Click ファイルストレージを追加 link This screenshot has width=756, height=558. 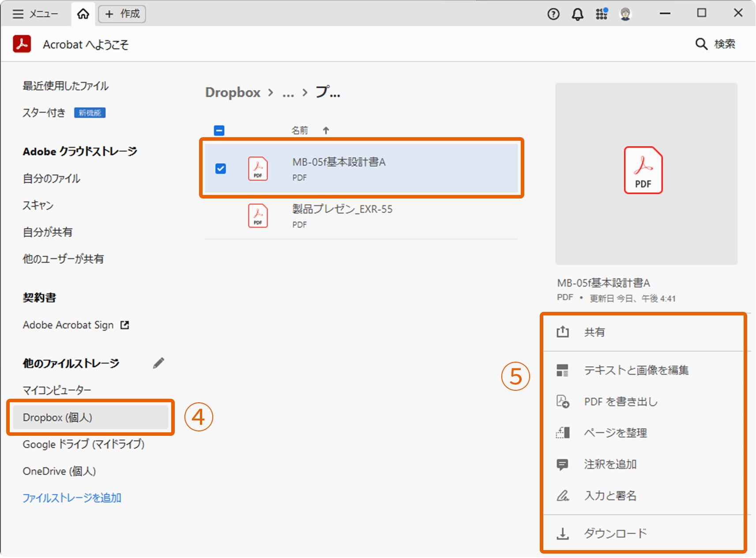point(72,498)
